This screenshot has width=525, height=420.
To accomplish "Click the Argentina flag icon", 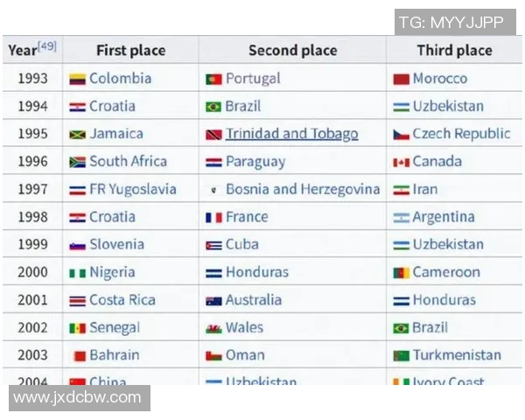I will [x=401, y=217].
